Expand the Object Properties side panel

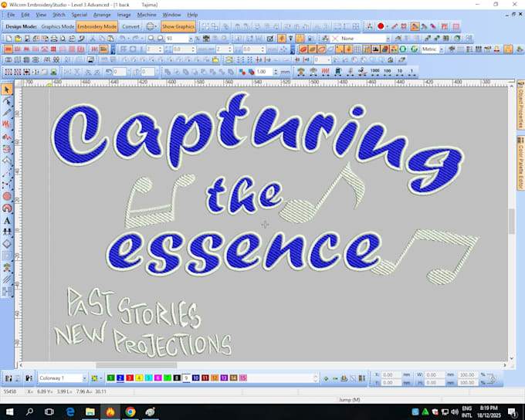pyautogui.click(x=520, y=104)
